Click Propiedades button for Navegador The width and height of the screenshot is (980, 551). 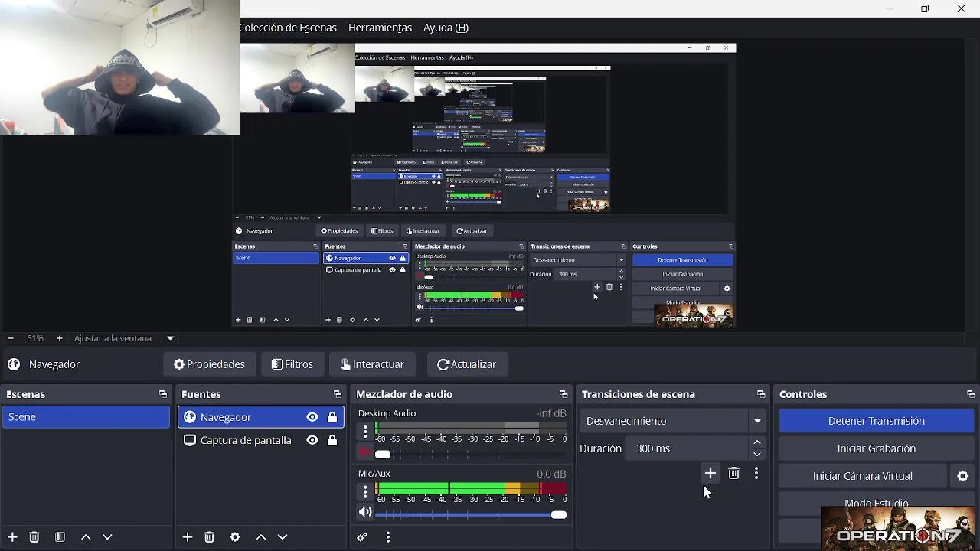(x=209, y=364)
